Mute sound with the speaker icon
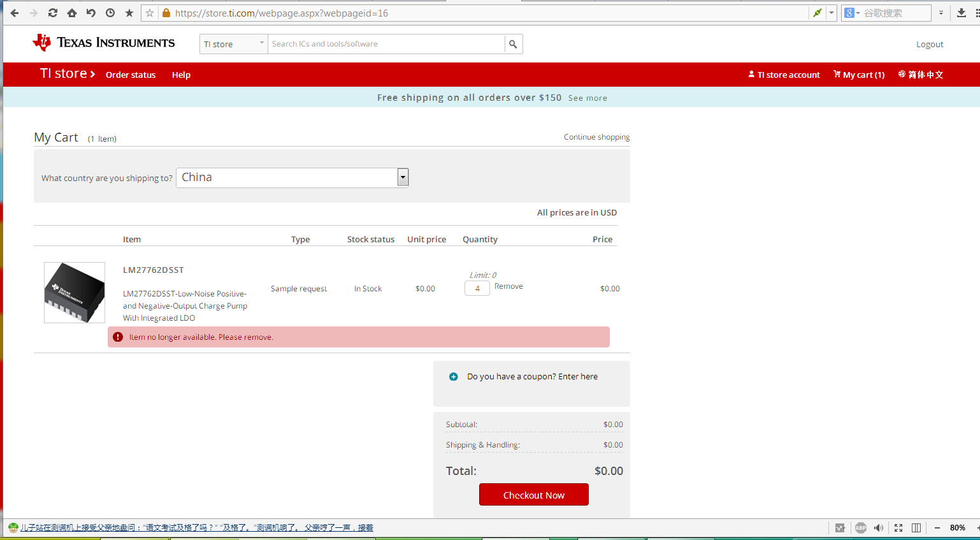The image size is (980, 540). [x=879, y=528]
